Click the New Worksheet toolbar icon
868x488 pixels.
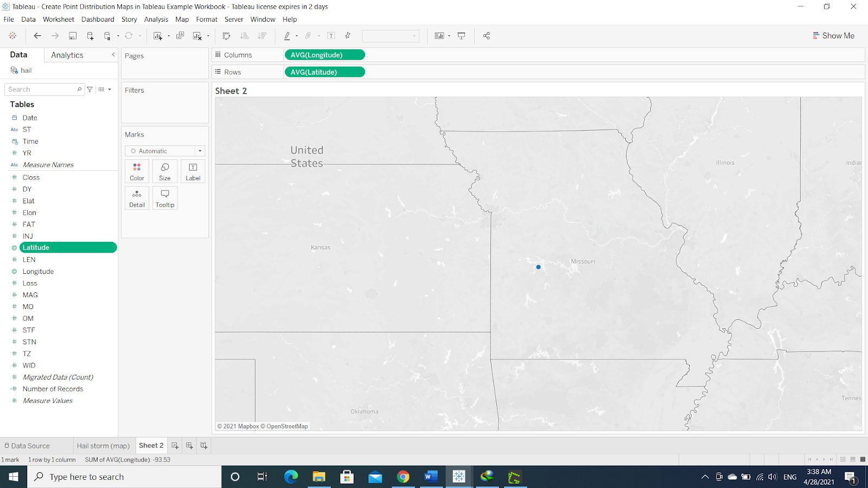click(157, 36)
